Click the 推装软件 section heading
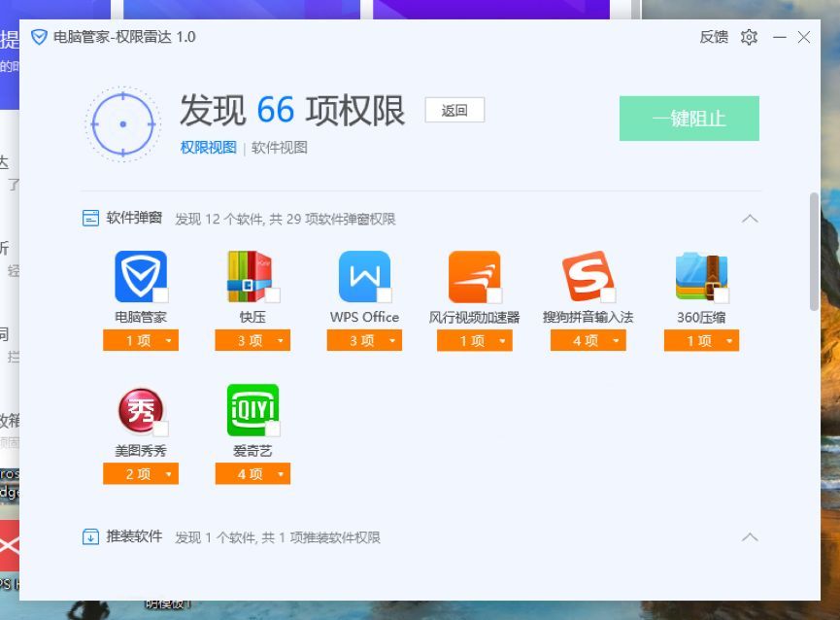Viewport: 840px width, 620px height. tap(134, 535)
